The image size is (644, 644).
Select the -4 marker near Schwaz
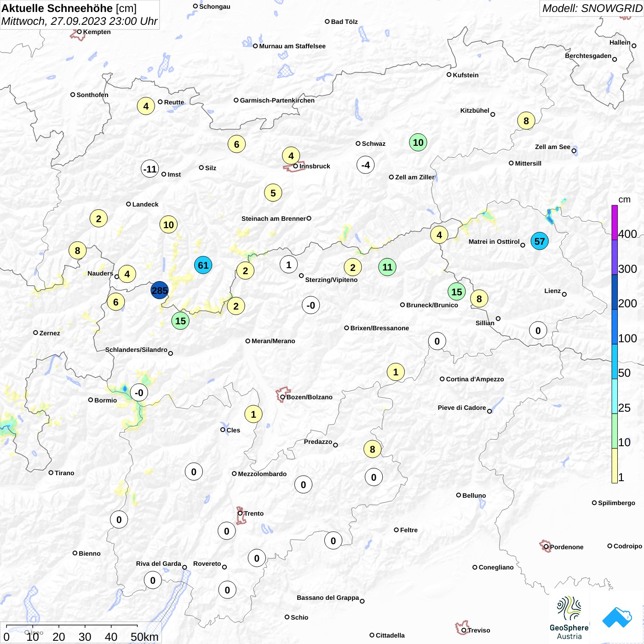[365, 165]
